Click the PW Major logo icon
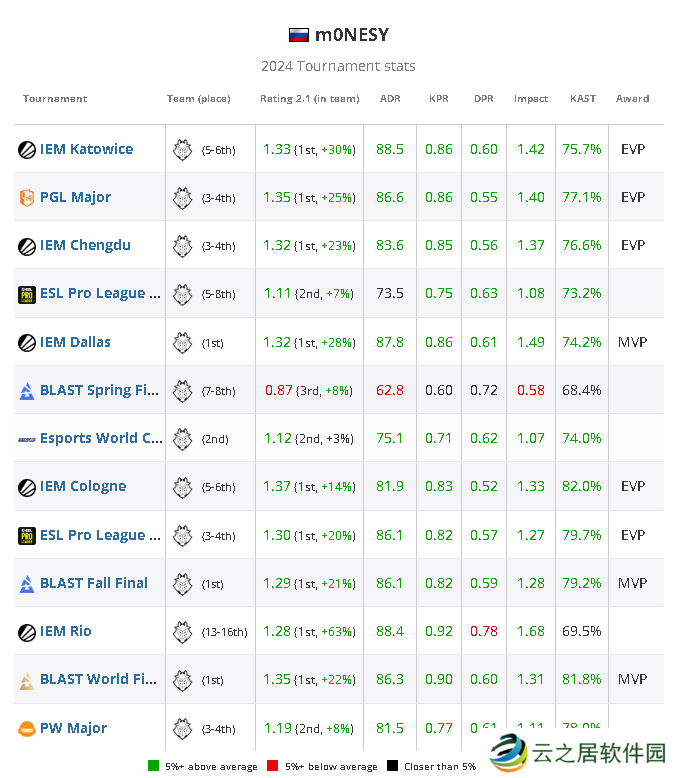Screen dimensions: 678x778 tap(27, 729)
